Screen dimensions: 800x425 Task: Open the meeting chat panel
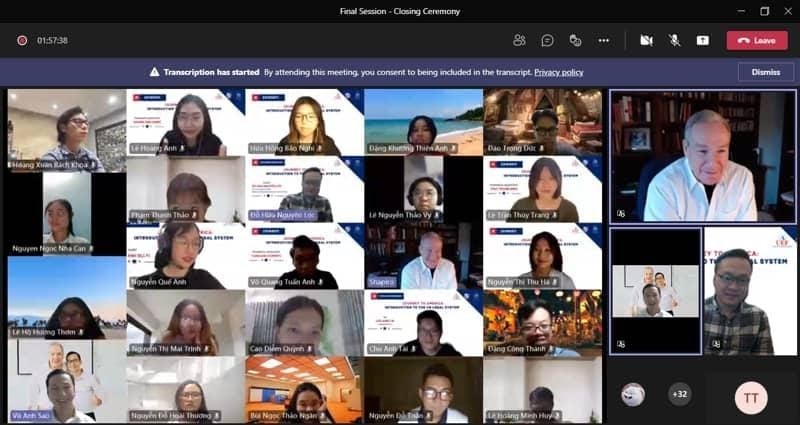[547, 40]
